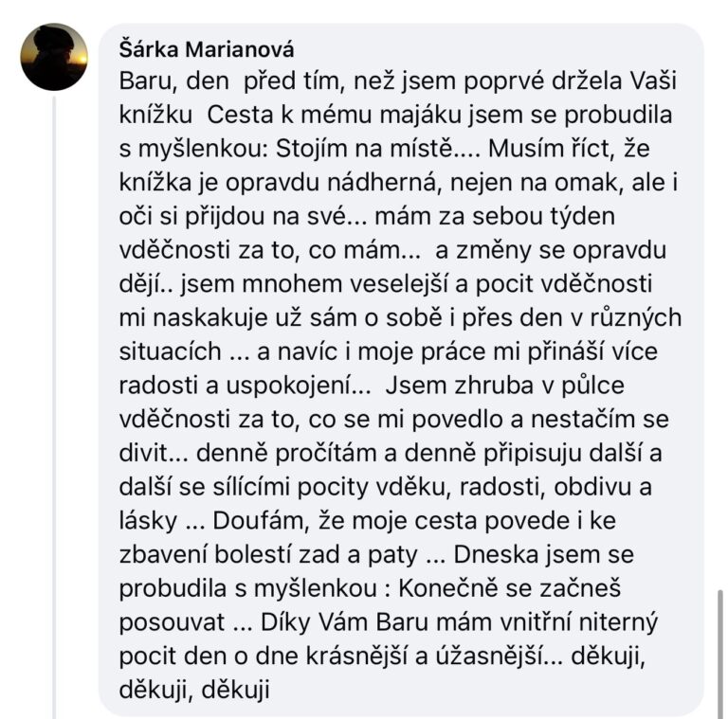Open the Šárka Marianová profile name link
This screenshot has width=728, height=719.
pos(208,50)
